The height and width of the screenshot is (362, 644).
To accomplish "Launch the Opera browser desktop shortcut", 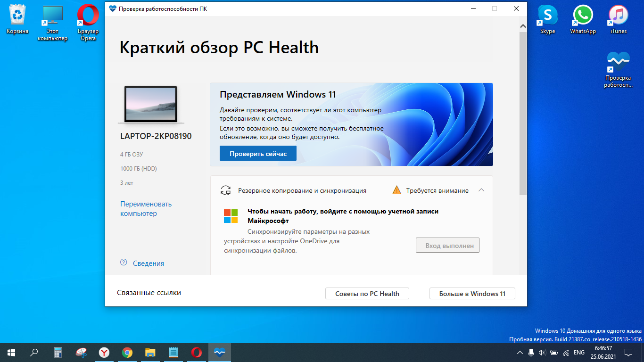I will click(88, 23).
